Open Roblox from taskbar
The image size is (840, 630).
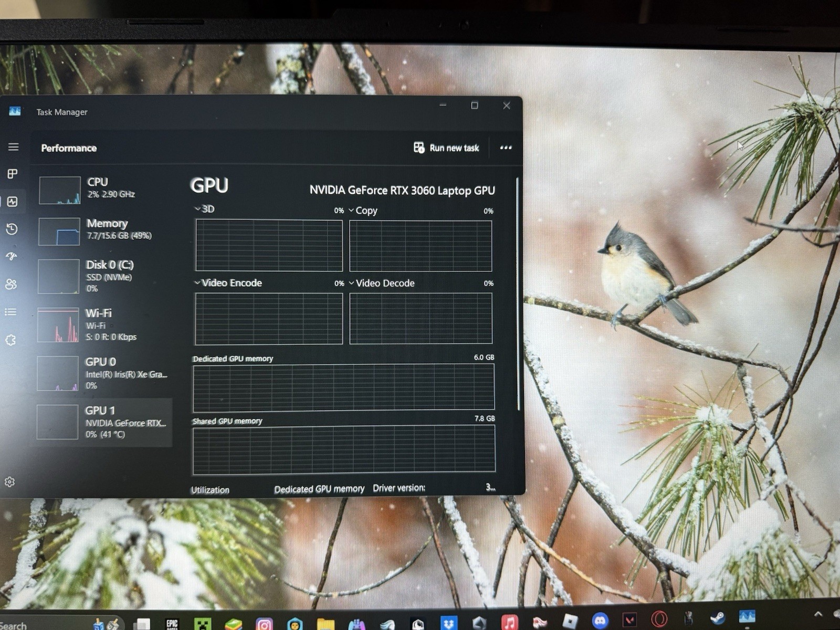pos(570,622)
